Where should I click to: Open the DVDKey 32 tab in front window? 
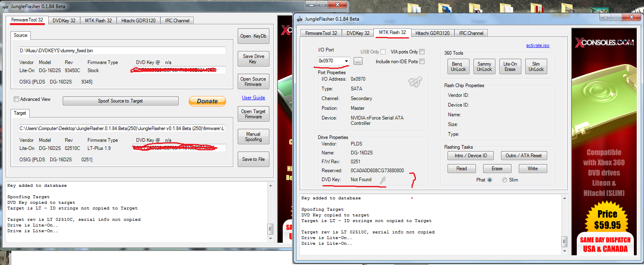(x=358, y=33)
